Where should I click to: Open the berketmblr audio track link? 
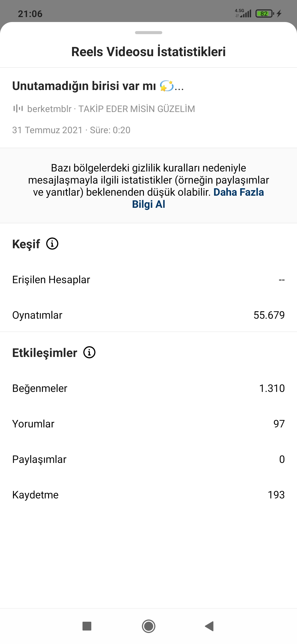pos(111,109)
